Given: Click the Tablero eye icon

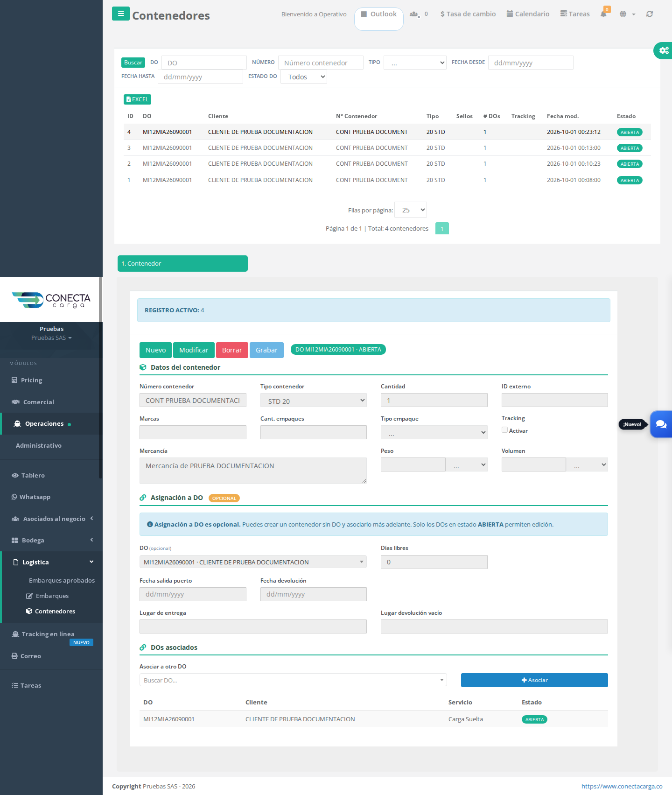Looking at the screenshot, I should pyautogui.click(x=15, y=475).
